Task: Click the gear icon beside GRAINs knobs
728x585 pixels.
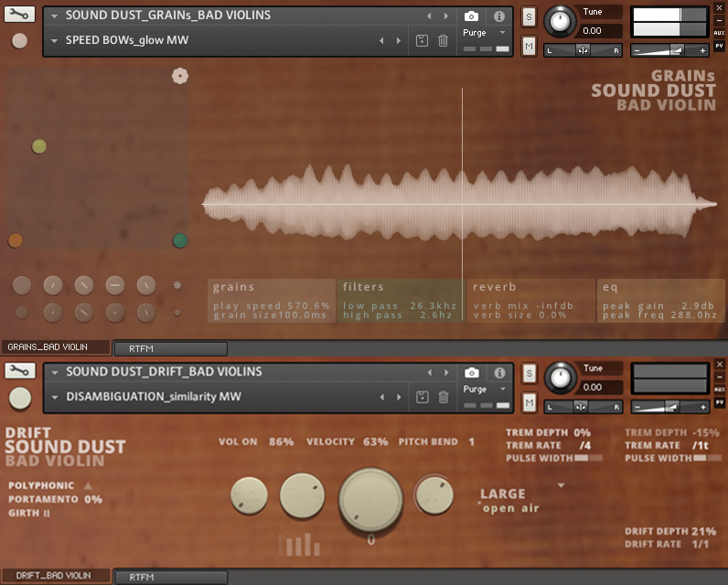Action: (177, 285)
